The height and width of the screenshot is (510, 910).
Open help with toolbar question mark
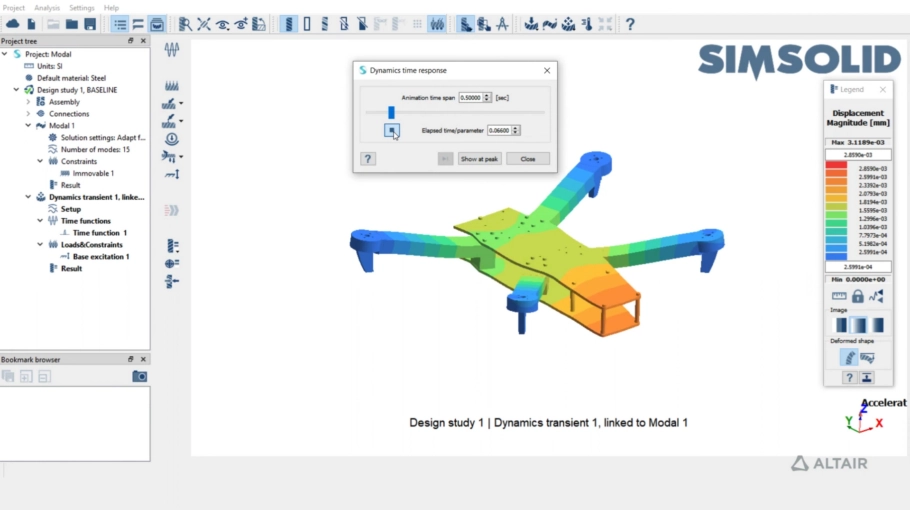click(630, 24)
